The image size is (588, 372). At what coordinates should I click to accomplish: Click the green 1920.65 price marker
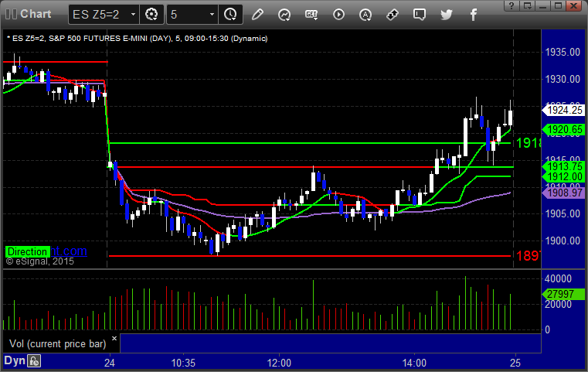564,129
